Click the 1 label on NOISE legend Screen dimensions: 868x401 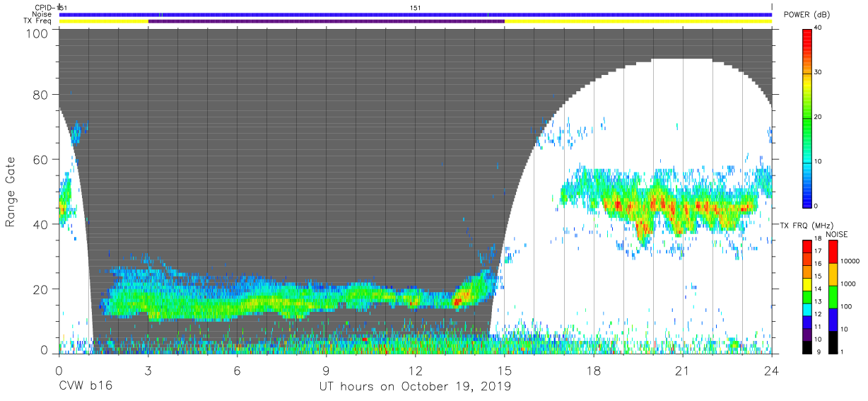pos(842,351)
